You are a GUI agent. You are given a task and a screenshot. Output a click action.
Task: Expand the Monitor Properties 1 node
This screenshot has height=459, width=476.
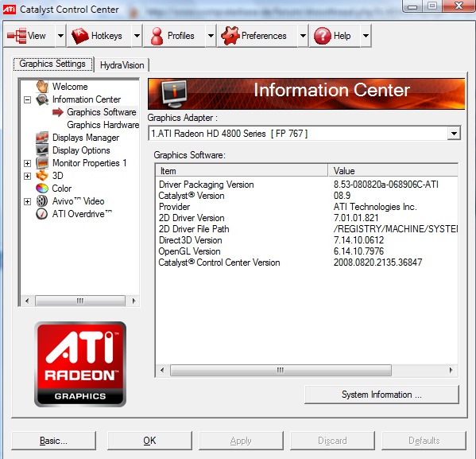pyautogui.click(x=27, y=163)
